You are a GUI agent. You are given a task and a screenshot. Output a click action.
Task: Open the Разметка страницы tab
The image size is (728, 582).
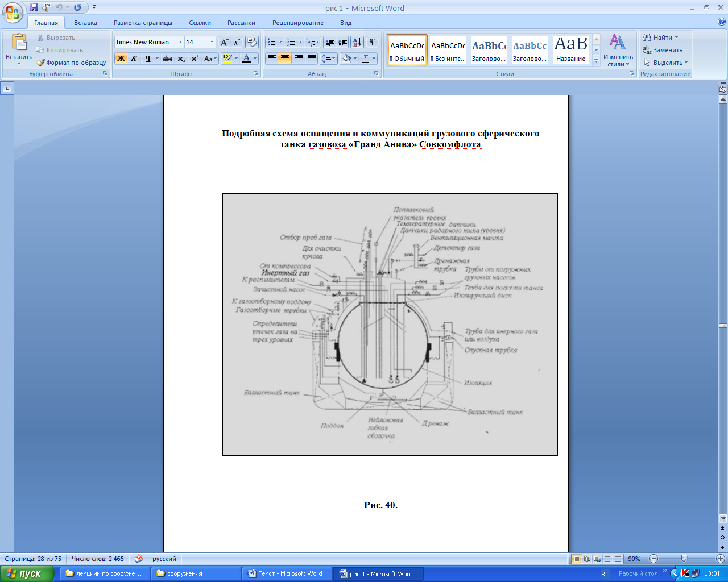click(x=143, y=23)
